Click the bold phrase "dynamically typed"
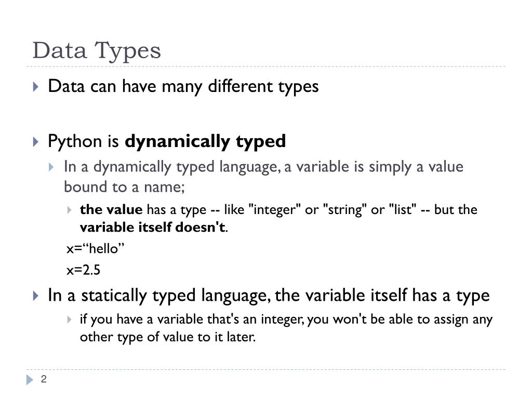 205,141
